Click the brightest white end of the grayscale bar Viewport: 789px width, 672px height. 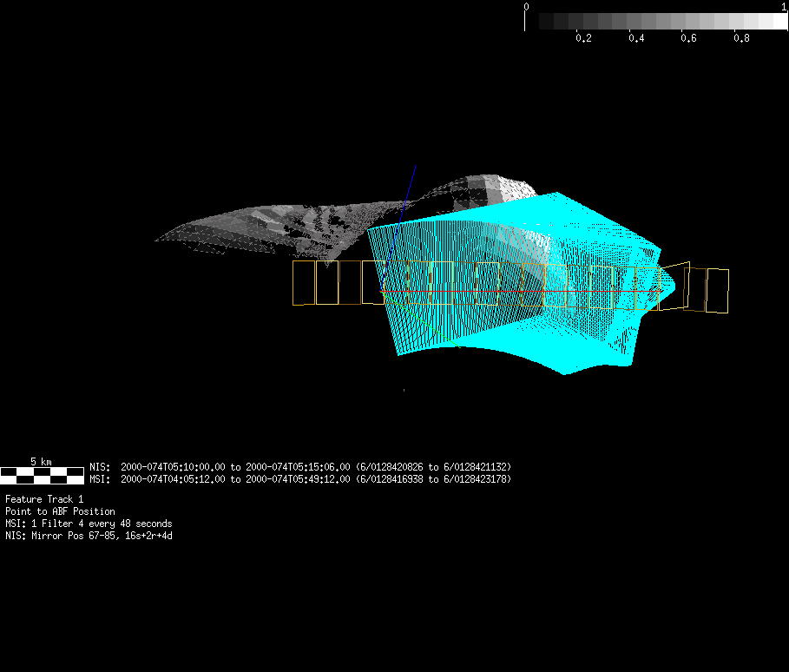point(778,21)
